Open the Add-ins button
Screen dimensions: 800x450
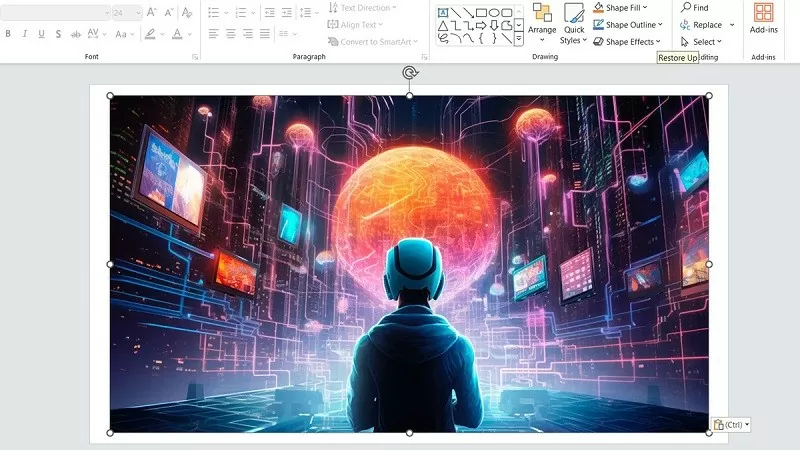pyautogui.click(x=763, y=19)
